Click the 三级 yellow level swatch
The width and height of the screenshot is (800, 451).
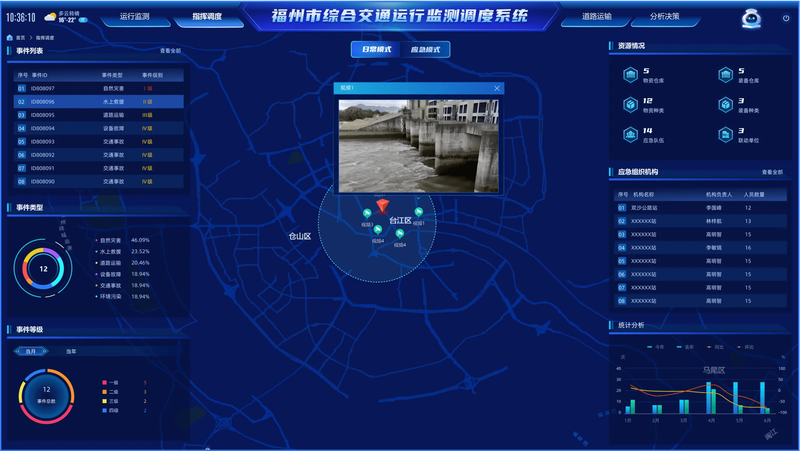(x=105, y=401)
